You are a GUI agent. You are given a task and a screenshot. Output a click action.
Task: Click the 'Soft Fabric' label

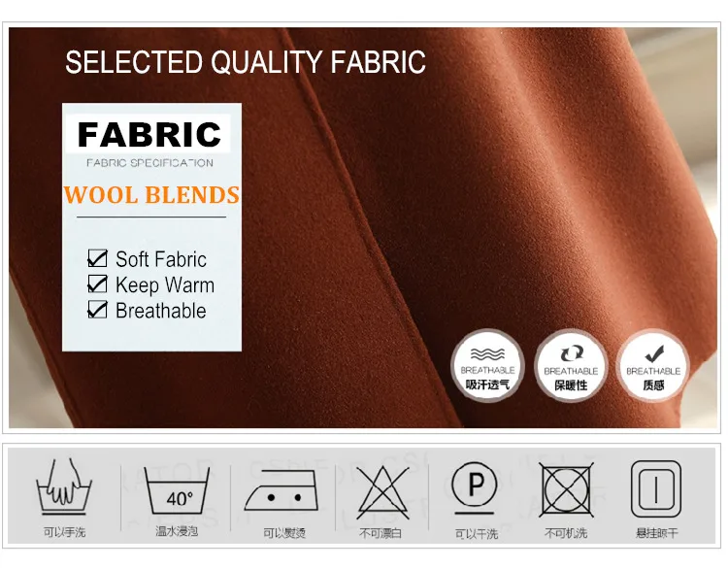160,259
